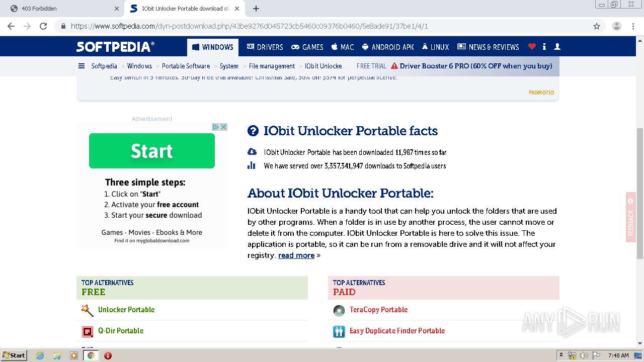The width and height of the screenshot is (644, 362).
Task: Click the red stop-sign taskbar icon
Action: click(x=108, y=355)
